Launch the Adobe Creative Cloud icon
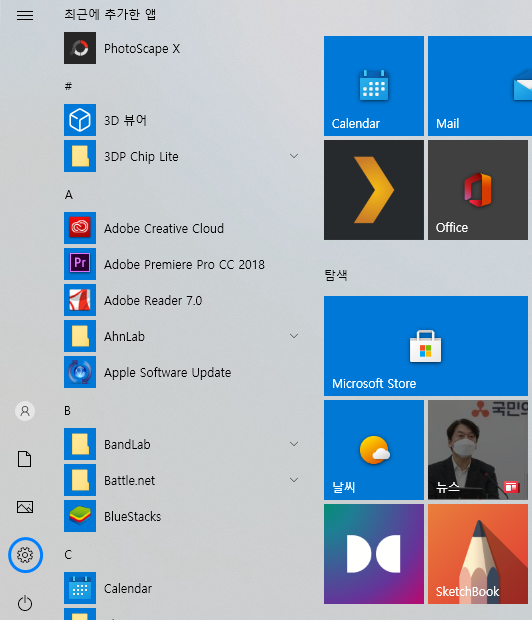Screen dimensions: 532x620 [80, 228]
